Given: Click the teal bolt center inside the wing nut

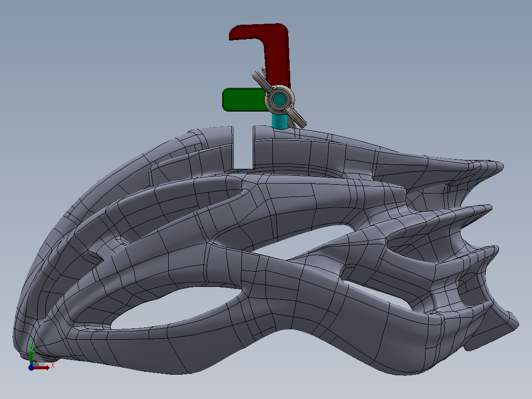Looking at the screenshot, I should point(279,100).
